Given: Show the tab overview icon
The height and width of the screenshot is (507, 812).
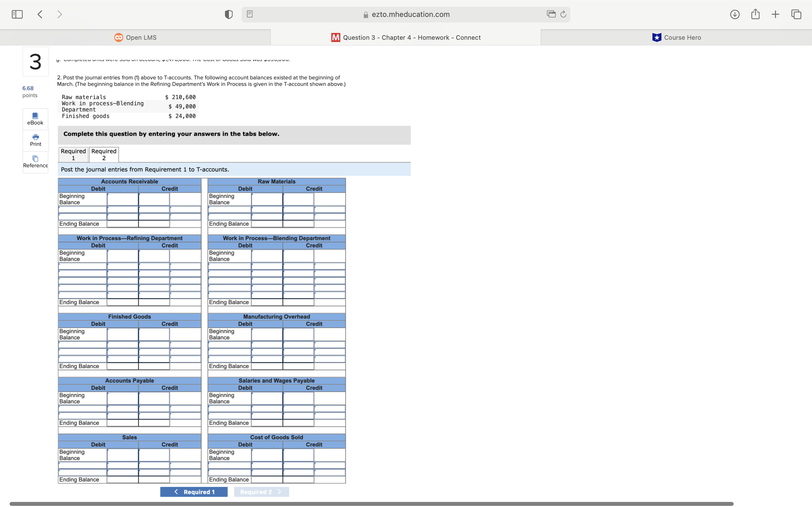Looking at the screenshot, I should 796,14.
